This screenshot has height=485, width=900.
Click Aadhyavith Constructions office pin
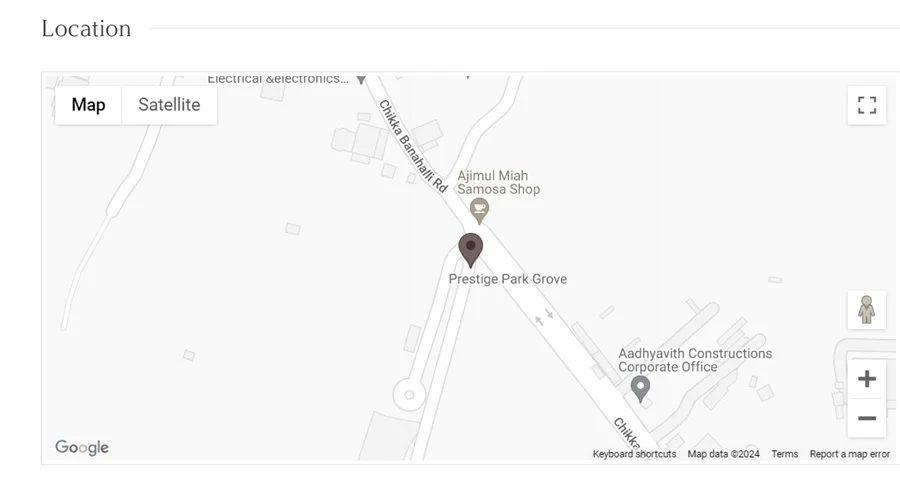[641, 389]
